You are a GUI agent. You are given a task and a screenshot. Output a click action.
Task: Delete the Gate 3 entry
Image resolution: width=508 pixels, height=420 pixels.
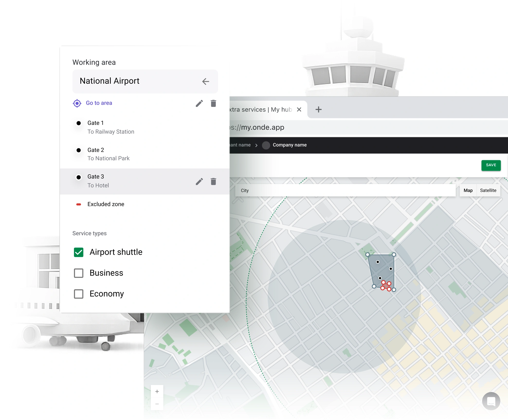click(x=213, y=182)
